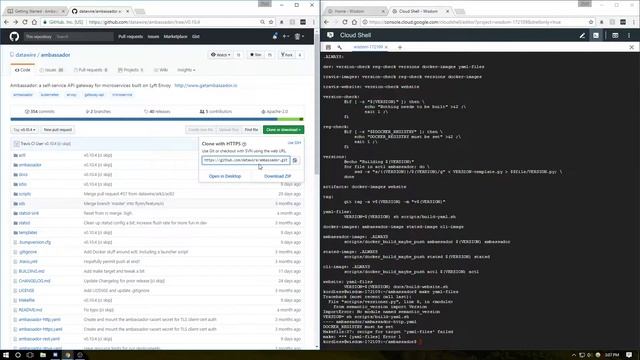Open Pull requests in GitHub header
This screenshot has width=640, height=360.
(x=131, y=37)
